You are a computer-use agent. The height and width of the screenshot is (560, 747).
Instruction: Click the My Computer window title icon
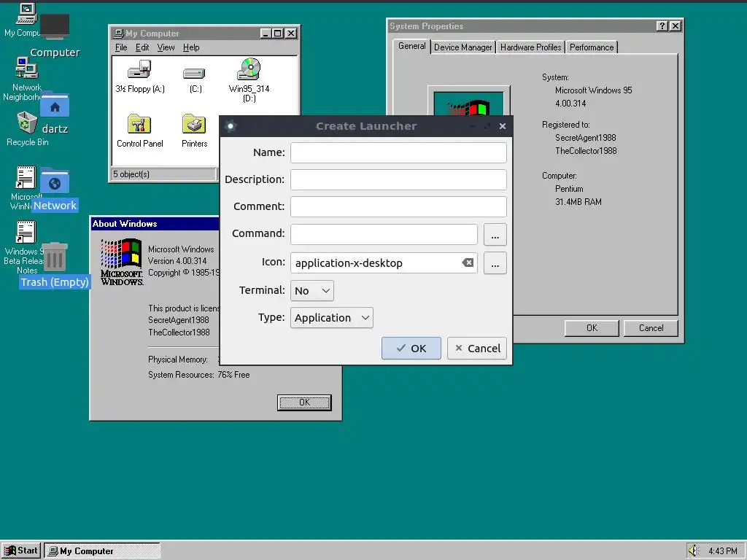click(119, 34)
